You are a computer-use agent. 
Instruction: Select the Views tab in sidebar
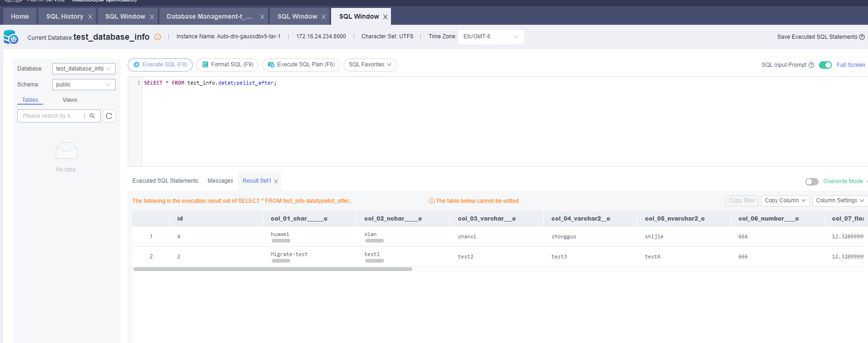coord(70,100)
